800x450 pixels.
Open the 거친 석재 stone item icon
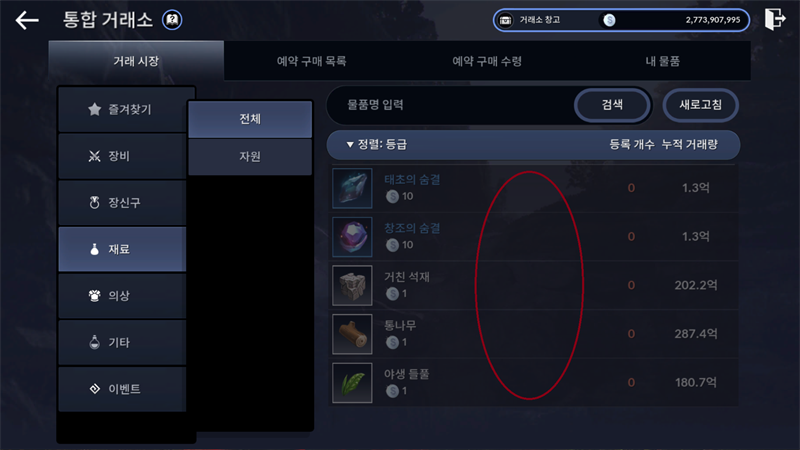[352, 285]
